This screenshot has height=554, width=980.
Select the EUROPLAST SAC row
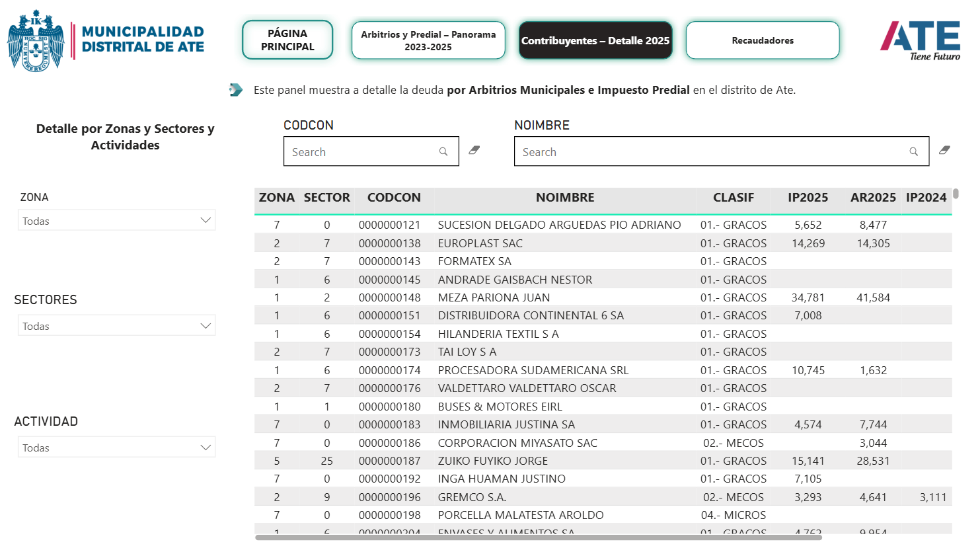click(603, 243)
